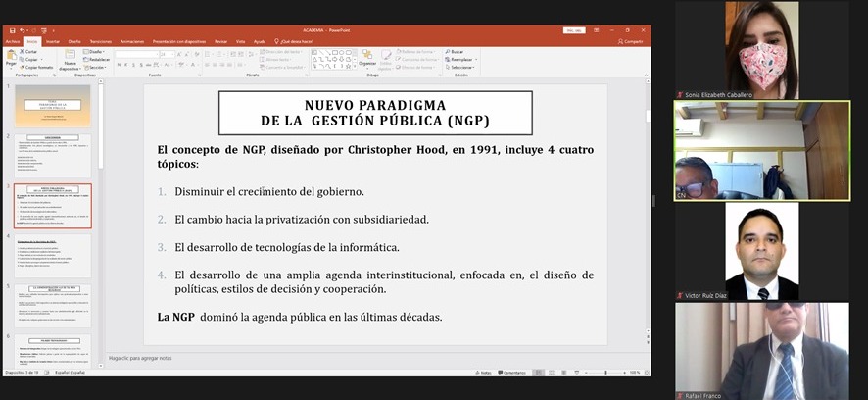Click the notes area 'Haga clic para agregar notas'
The height and width of the screenshot is (400, 868).
(x=140, y=359)
